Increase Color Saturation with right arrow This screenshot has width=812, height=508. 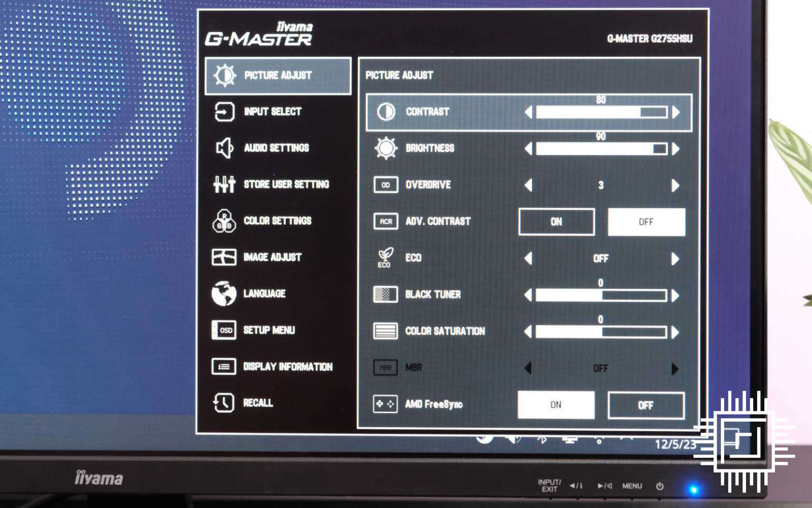pyautogui.click(x=675, y=332)
